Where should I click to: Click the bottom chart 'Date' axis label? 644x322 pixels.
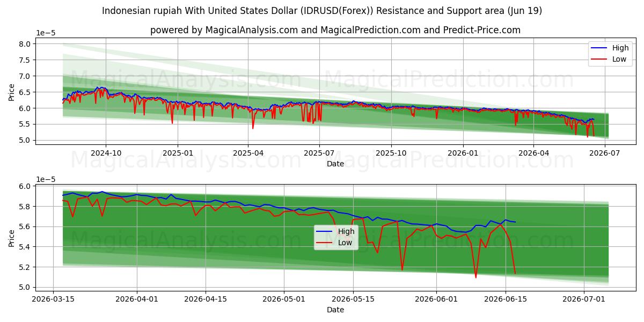click(x=335, y=310)
